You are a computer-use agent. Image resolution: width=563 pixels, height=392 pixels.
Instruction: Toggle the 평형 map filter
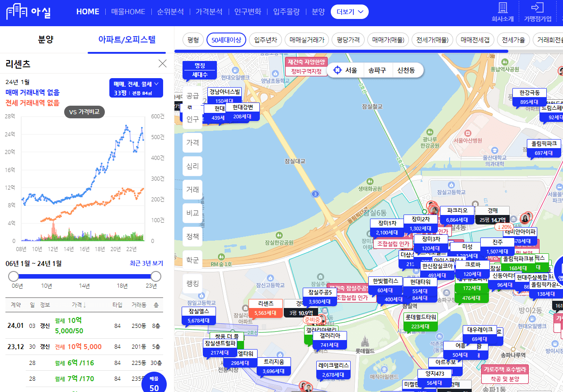coord(193,40)
